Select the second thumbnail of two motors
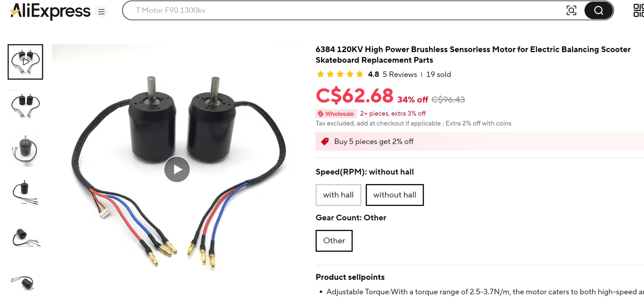Screen dimensions: 644x297 [25, 106]
